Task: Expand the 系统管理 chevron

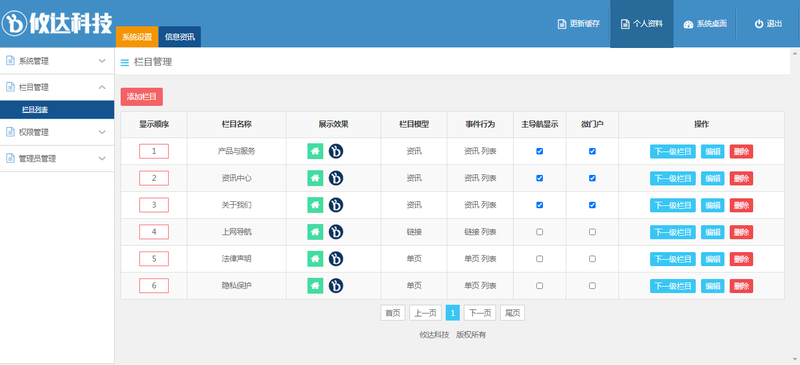Action: tap(102, 61)
